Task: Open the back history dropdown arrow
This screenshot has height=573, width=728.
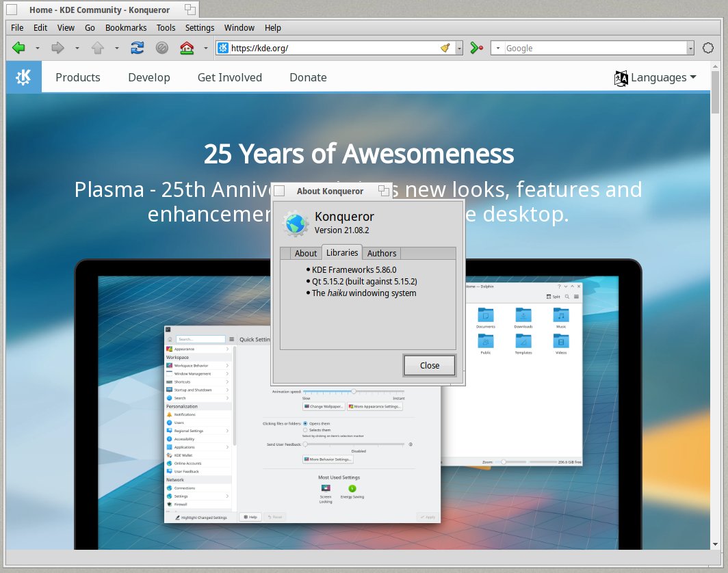Action: click(x=38, y=49)
